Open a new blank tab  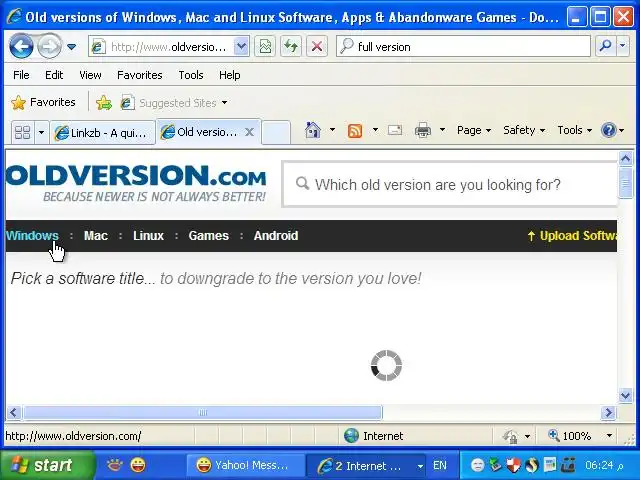[276, 132]
